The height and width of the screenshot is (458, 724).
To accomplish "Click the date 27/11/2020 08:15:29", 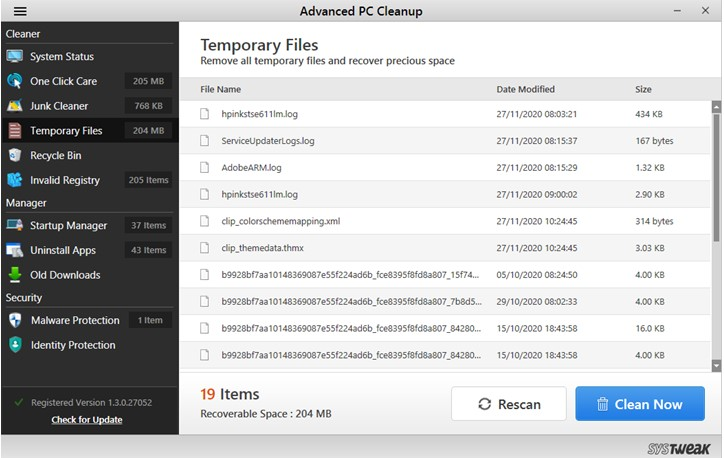I will click(537, 168).
